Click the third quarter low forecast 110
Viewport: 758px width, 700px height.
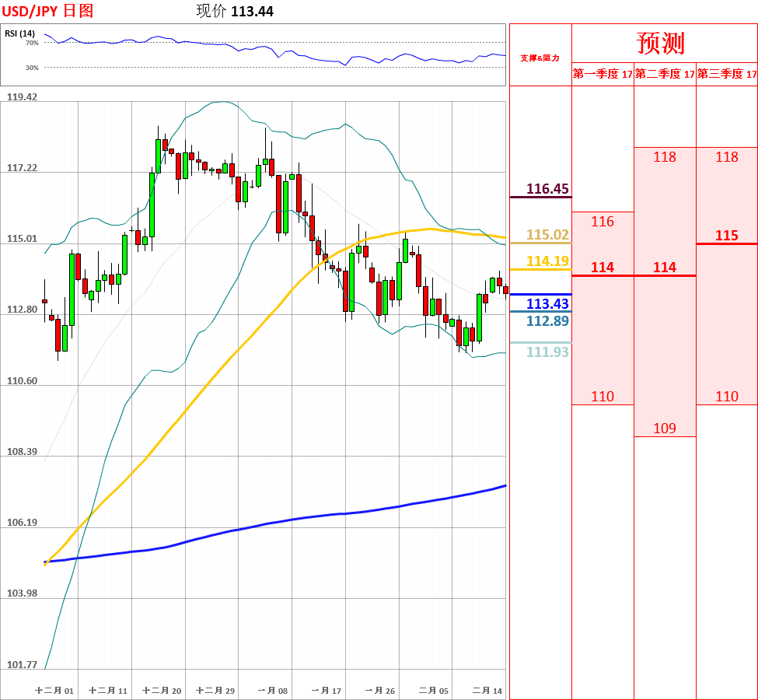pyautogui.click(x=727, y=397)
